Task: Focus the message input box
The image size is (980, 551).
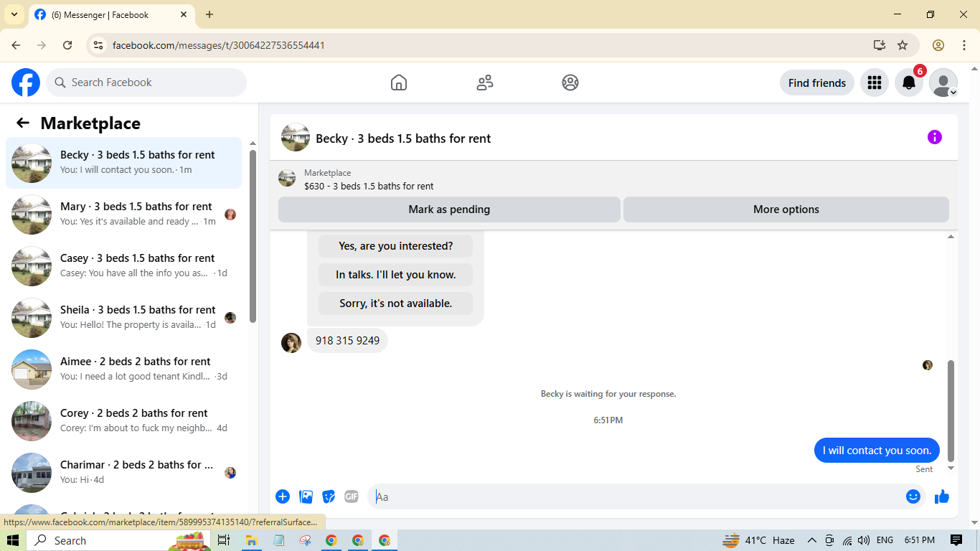Action: [637, 496]
